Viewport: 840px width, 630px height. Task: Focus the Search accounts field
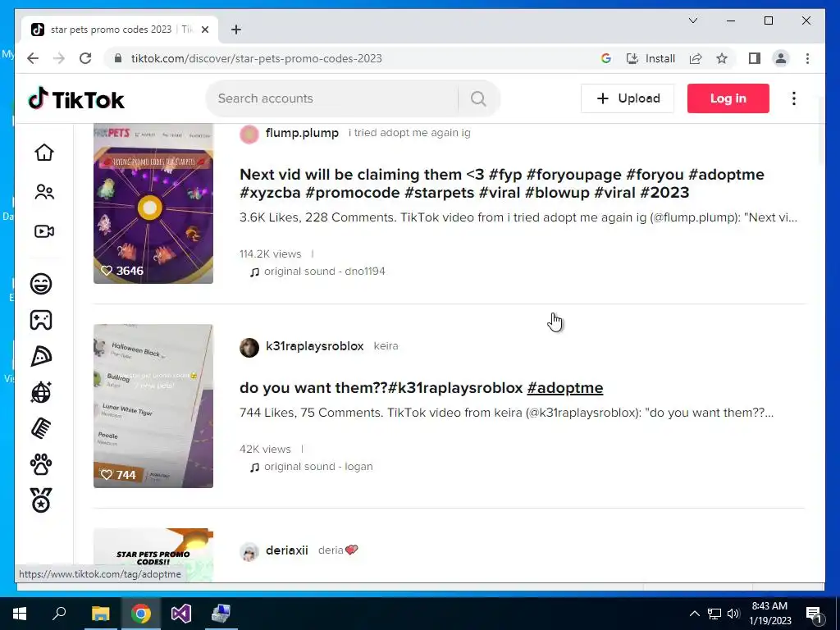332,98
